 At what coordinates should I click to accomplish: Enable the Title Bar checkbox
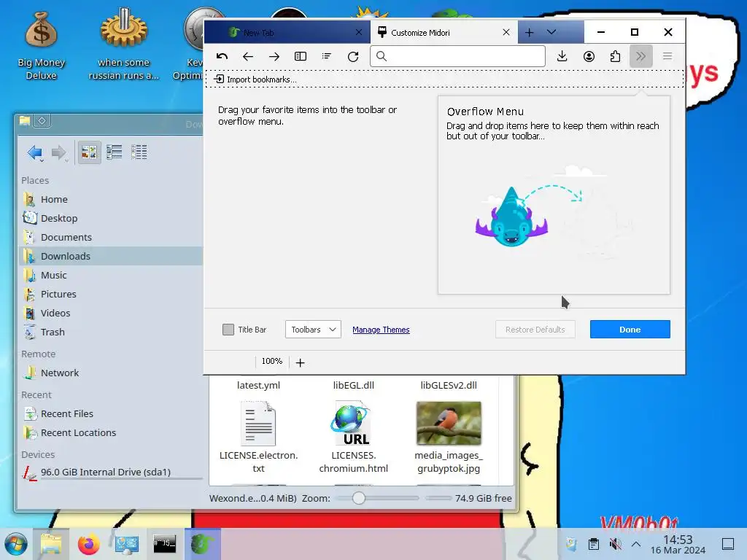(x=228, y=330)
